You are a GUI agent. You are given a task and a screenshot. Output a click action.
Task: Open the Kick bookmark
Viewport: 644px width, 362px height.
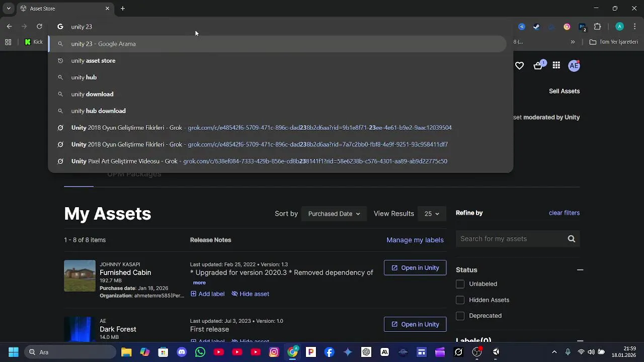(34, 42)
